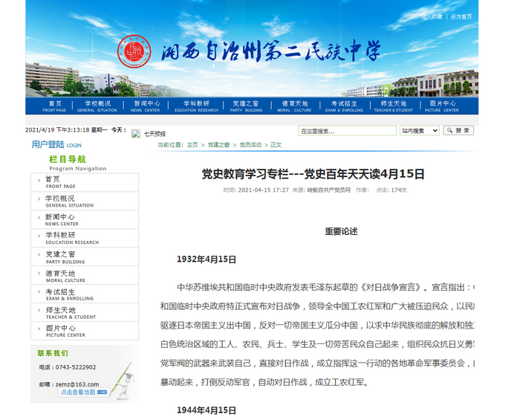Click the 搜索 search button
Image resolution: width=520 pixels, height=420 pixels.
point(458,130)
